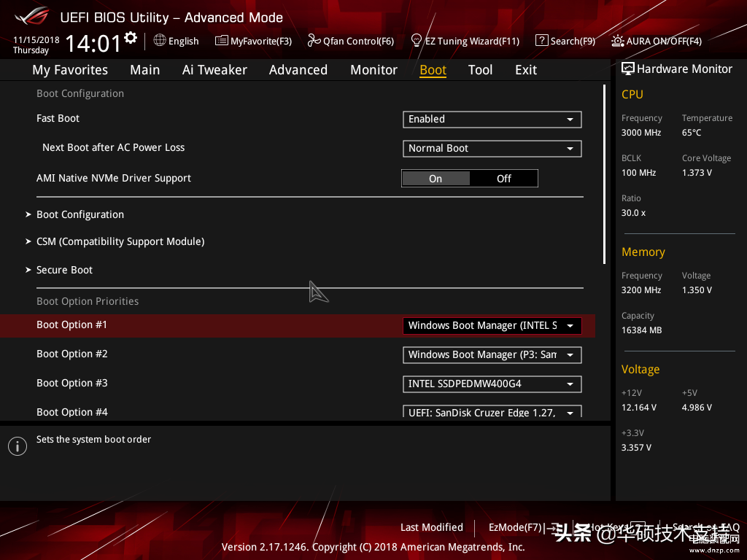
Task: Click the Boot Option Priorities heading
Action: click(88, 301)
